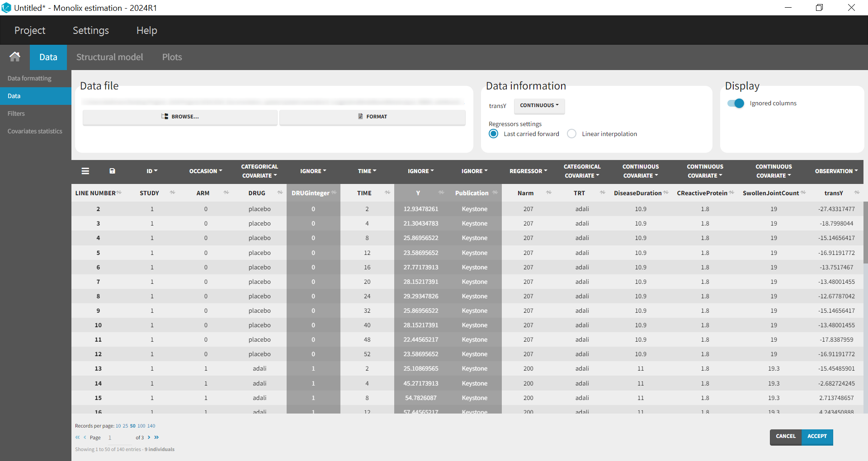Go to next page using arrow icon
The image size is (868, 461).
tap(149, 437)
